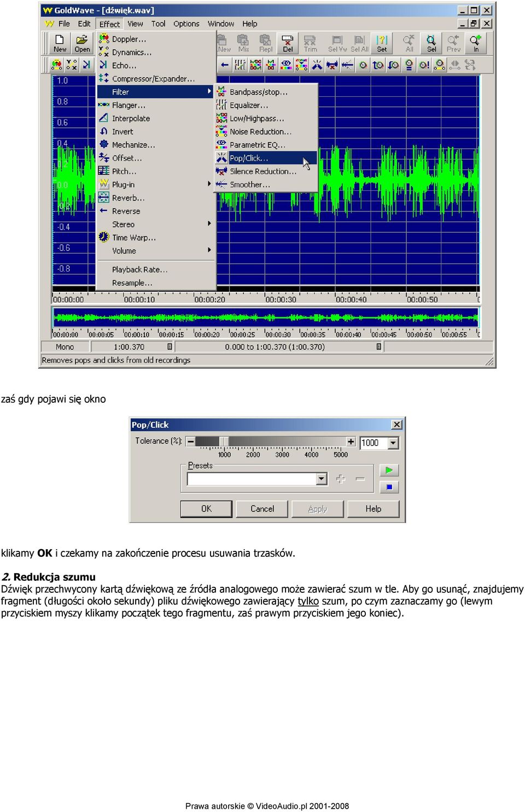Viewport: 525px width, 812px height.
Task: Choose Smoother... menu entry
Action: [266, 185]
